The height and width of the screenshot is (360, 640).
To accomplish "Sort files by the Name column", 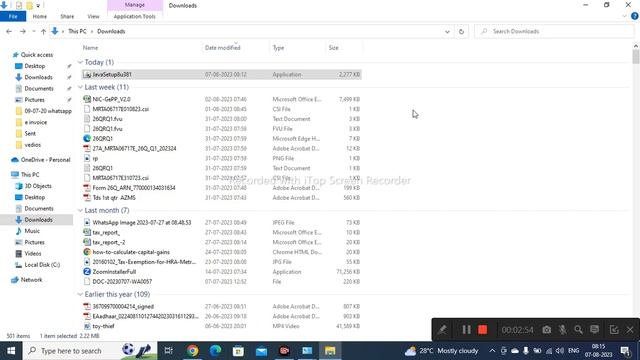I will [x=90, y=48].
